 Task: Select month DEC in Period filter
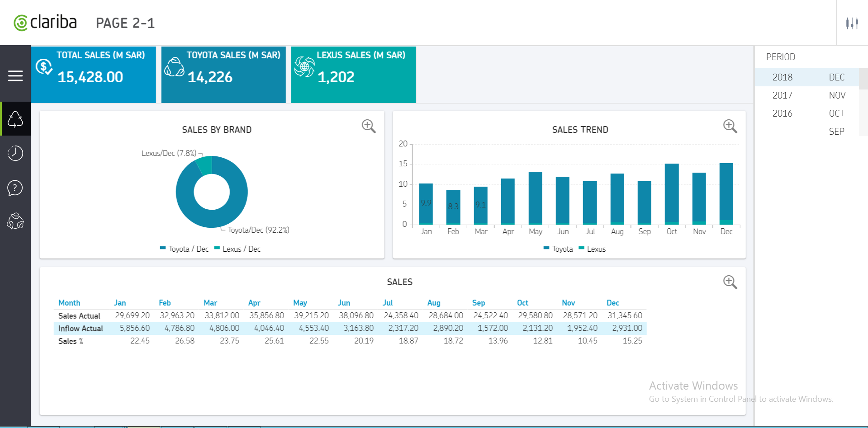837,77
